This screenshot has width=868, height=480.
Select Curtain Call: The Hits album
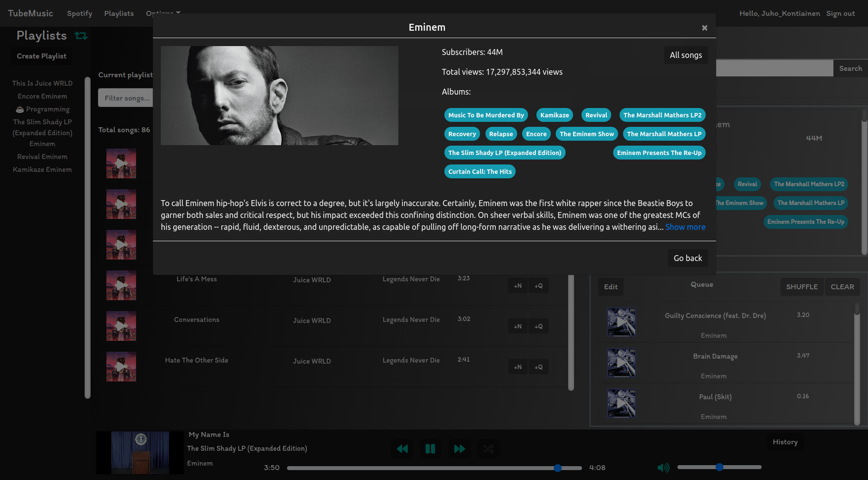480,171
